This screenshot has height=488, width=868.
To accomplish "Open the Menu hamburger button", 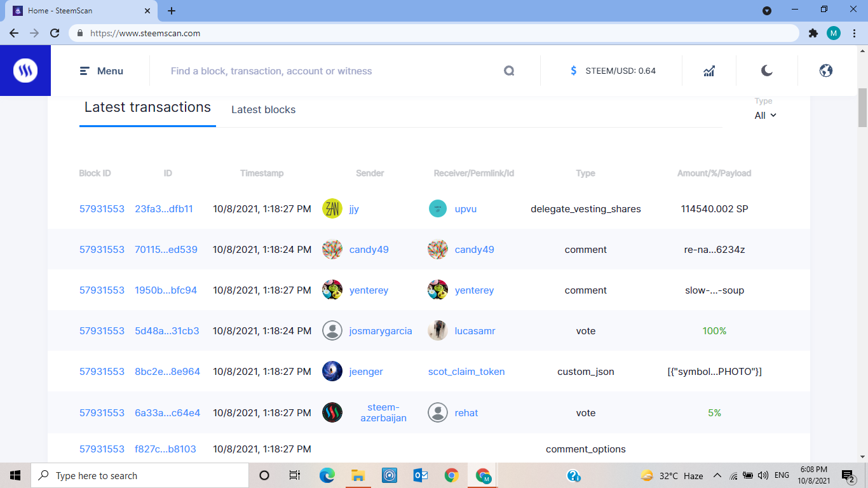I will point(102,71).
